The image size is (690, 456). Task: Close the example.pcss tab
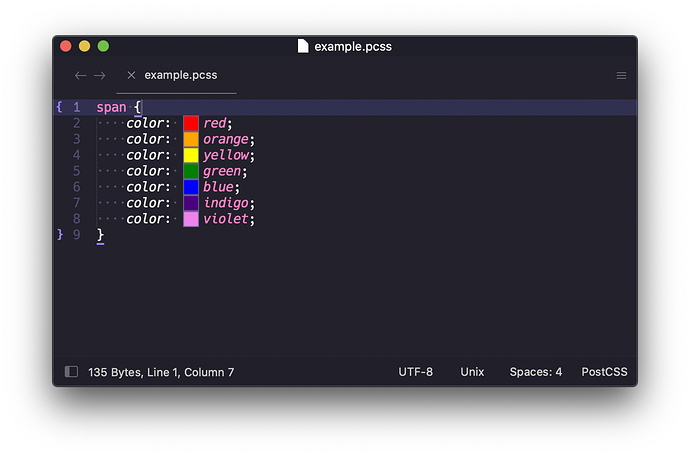pos(131,75)
